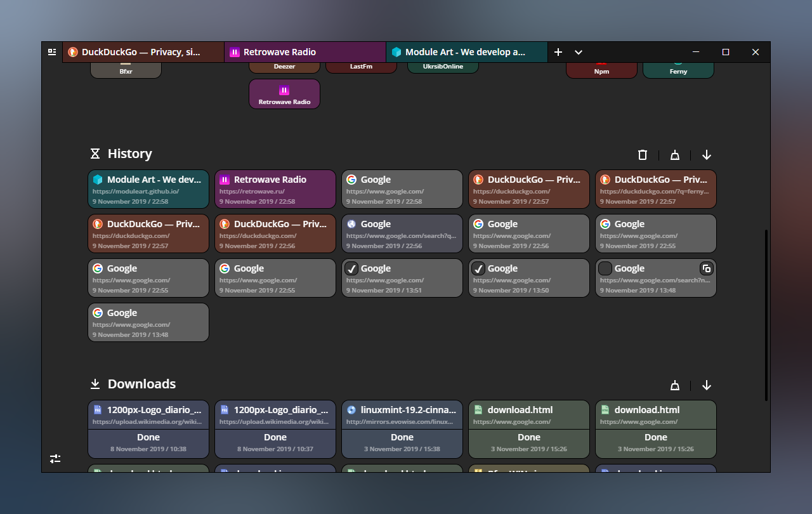Image resolution: width=812 pixels, height=514 pixels.
Task: Uncheck the Google history entry from 13:51
Action: (x=351, y=268)
